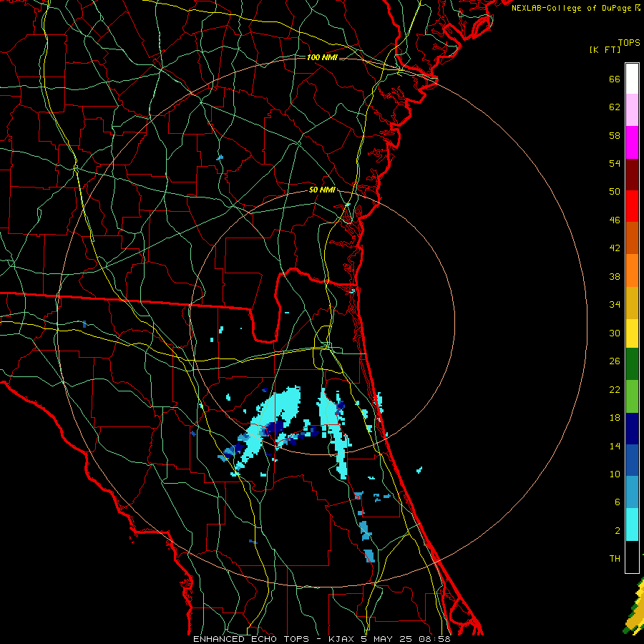Click the cyan legend swatch

coord(632,525)
